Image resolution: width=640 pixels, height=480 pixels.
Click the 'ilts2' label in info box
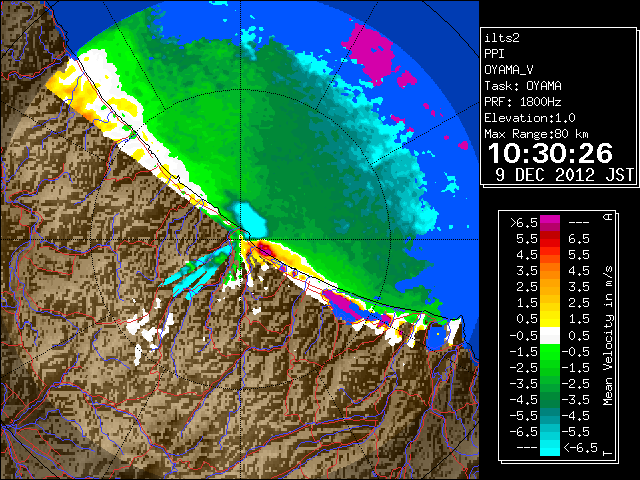[502, 38]
